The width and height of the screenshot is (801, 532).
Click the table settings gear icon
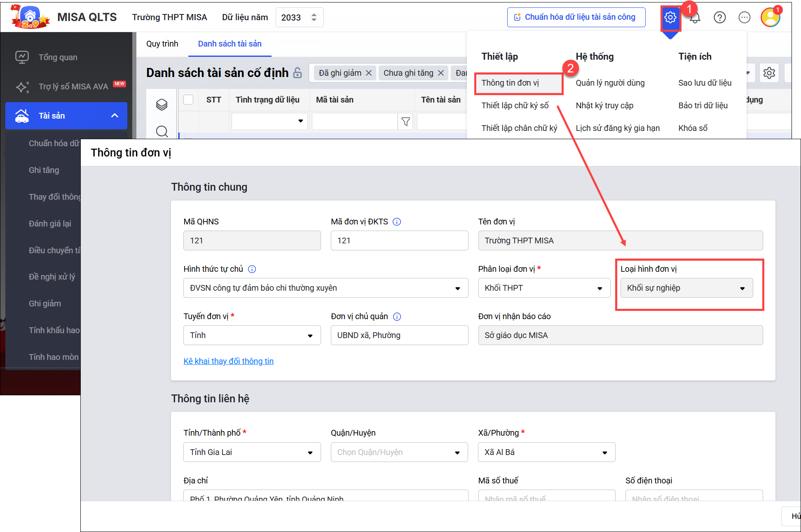(x=769, y=73)
